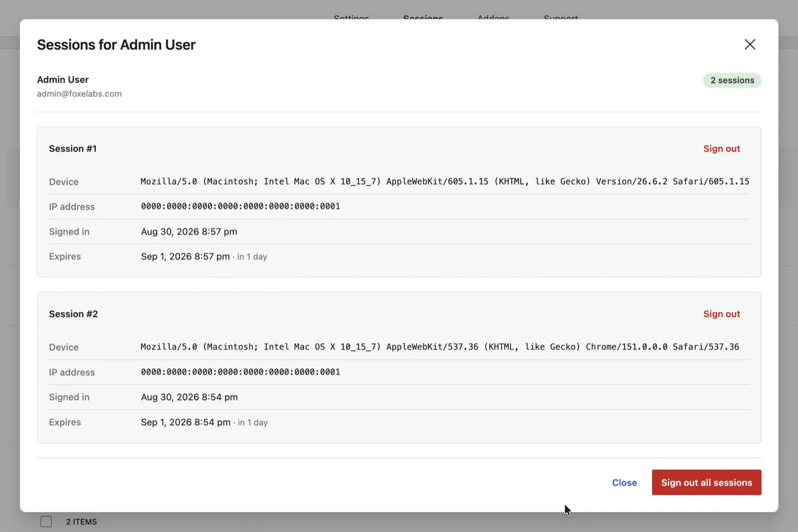The image size is (798, 532).
Task: Click Session #2 IP address value
Action: click(x=241, y=372)
